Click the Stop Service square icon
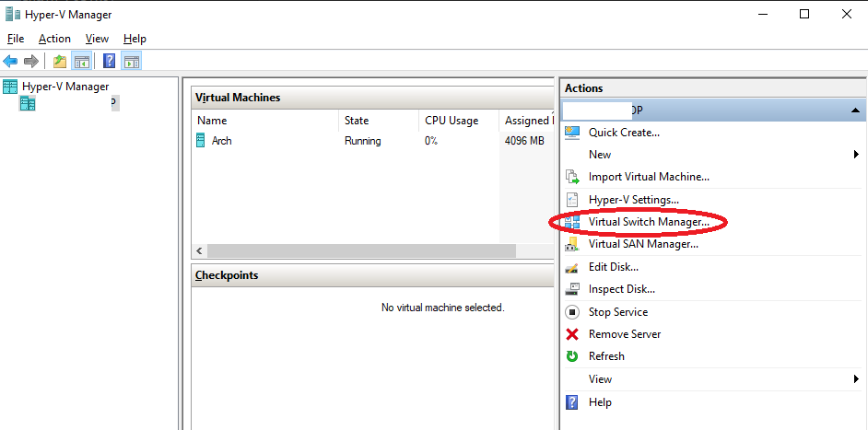This screenshot has height=430, width=868. pos(572,312)
